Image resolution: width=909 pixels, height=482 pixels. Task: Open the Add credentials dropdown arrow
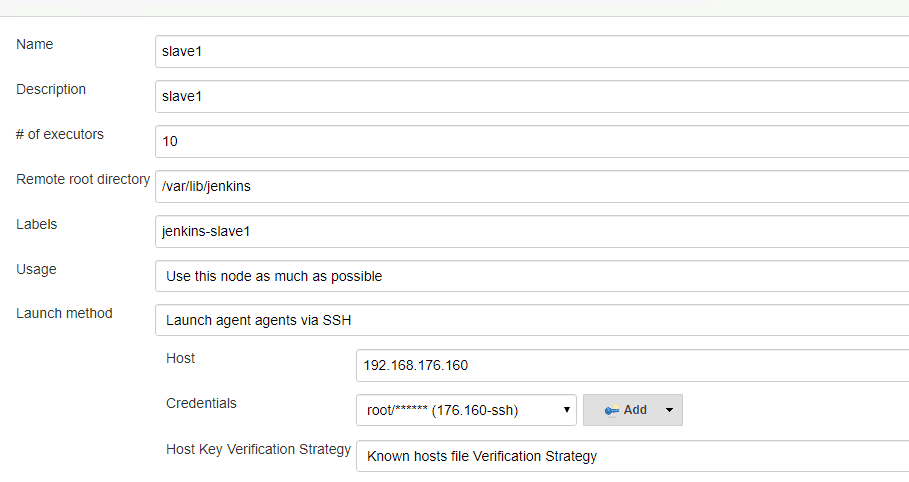668,410
